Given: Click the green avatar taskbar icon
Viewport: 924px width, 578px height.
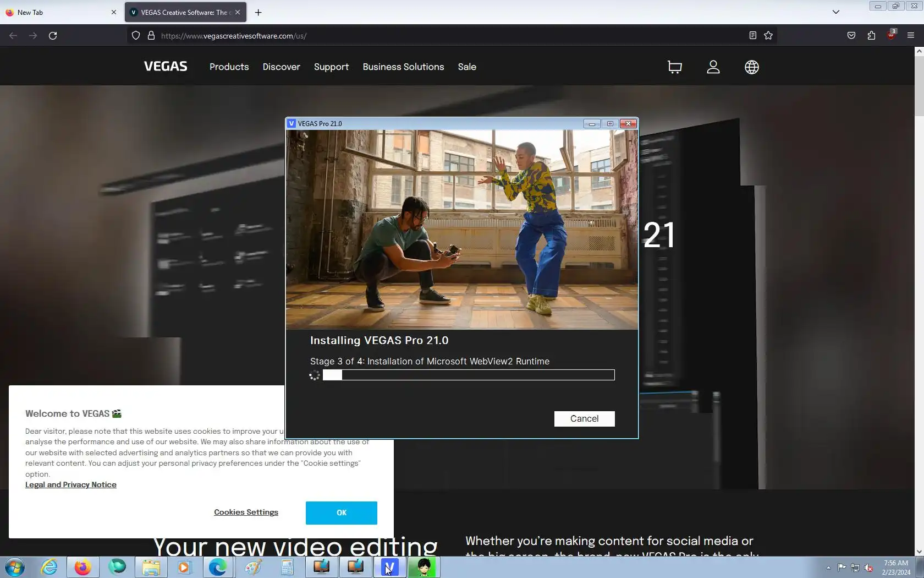Looking at the screenshot, I should click(x=424, y=567).
